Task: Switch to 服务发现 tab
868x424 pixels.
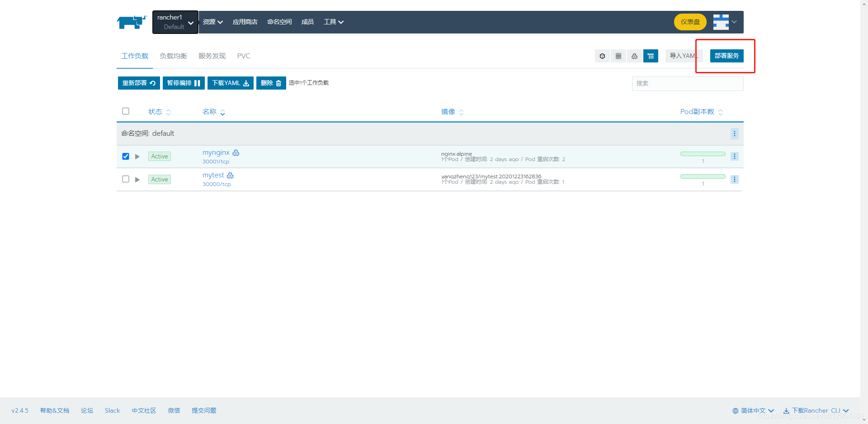Action: click(x=212, y=56)
